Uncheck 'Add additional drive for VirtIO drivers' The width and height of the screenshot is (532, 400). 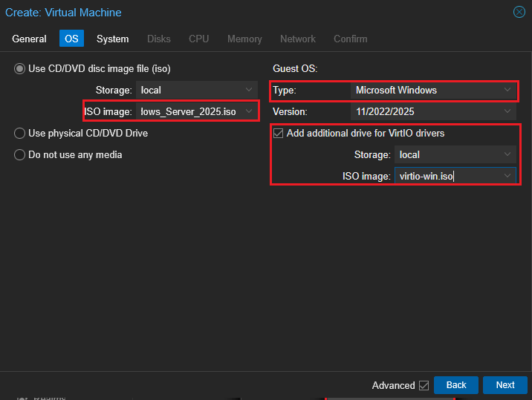279,134
